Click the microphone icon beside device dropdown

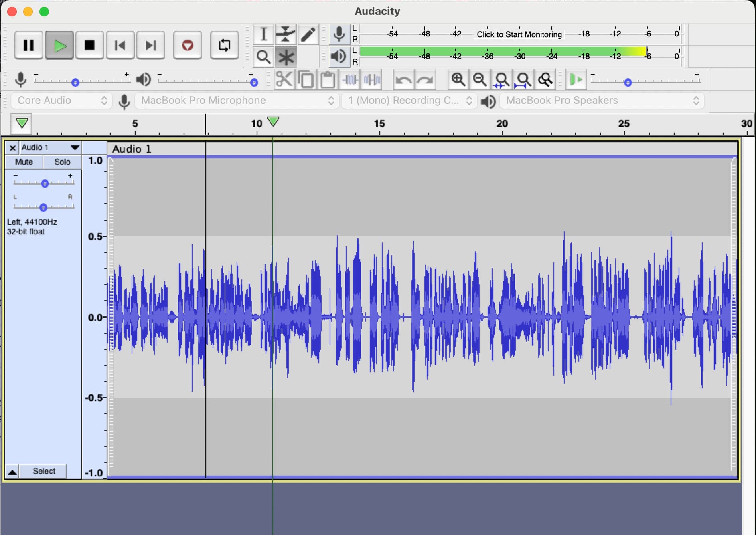coord(124,101)
